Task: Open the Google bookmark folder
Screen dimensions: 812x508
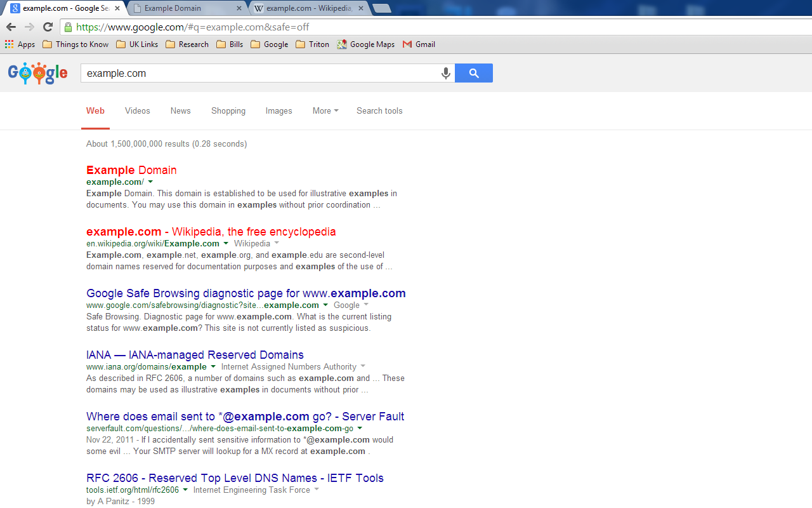Action: pyautogui.click(x=270, y=44)
